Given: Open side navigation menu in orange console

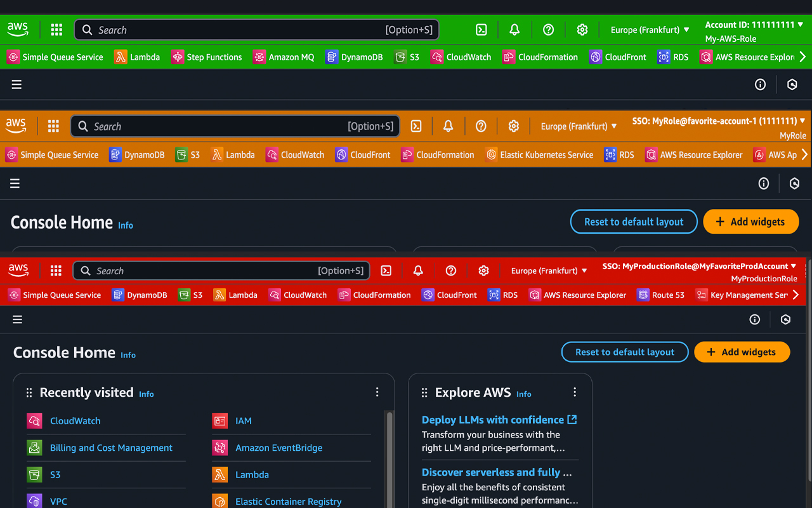Looking at the screenshot, I should [x=15, y=184].
